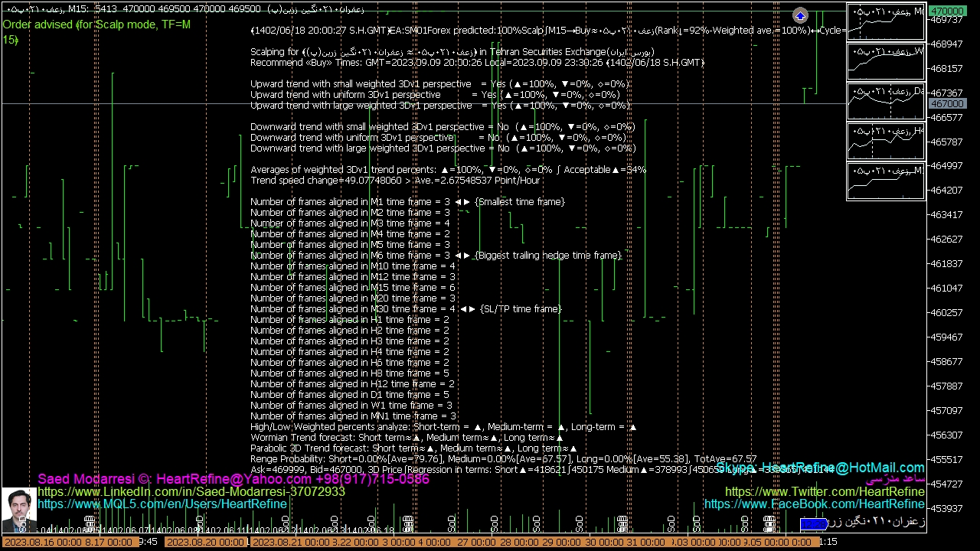The width and height of the screenshot is (980, 551).
Task: Open the MQL5 HeartRefine user link
Action: click(x=162, y=504)
